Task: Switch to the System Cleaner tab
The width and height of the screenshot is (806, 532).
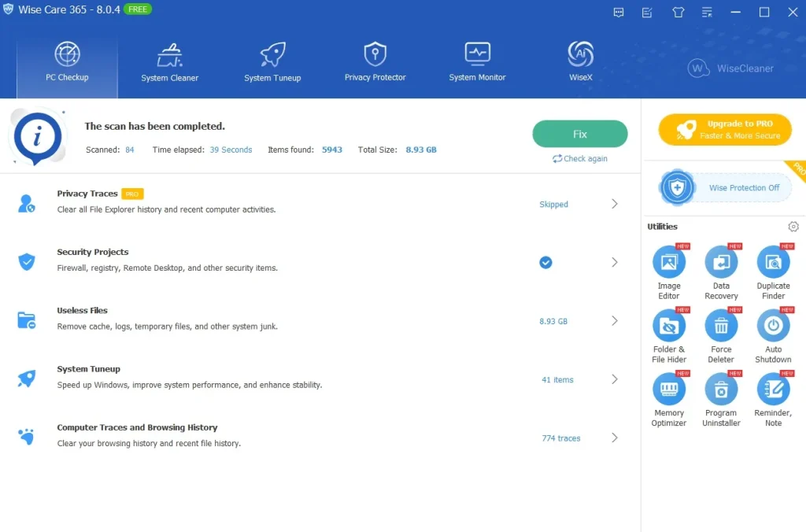Action: tap(170, 62)
